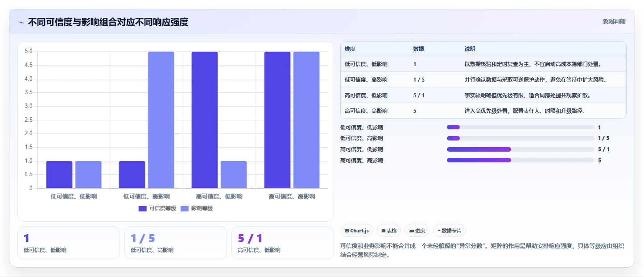Image resolution: width=644 pixels, height=277 pixels.
Task: Click x-axis label 低可信度、高影响
Action: click(x=146, y=197)
